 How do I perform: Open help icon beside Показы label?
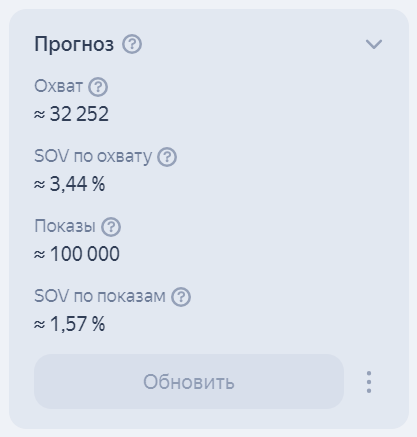pos(111,227)
